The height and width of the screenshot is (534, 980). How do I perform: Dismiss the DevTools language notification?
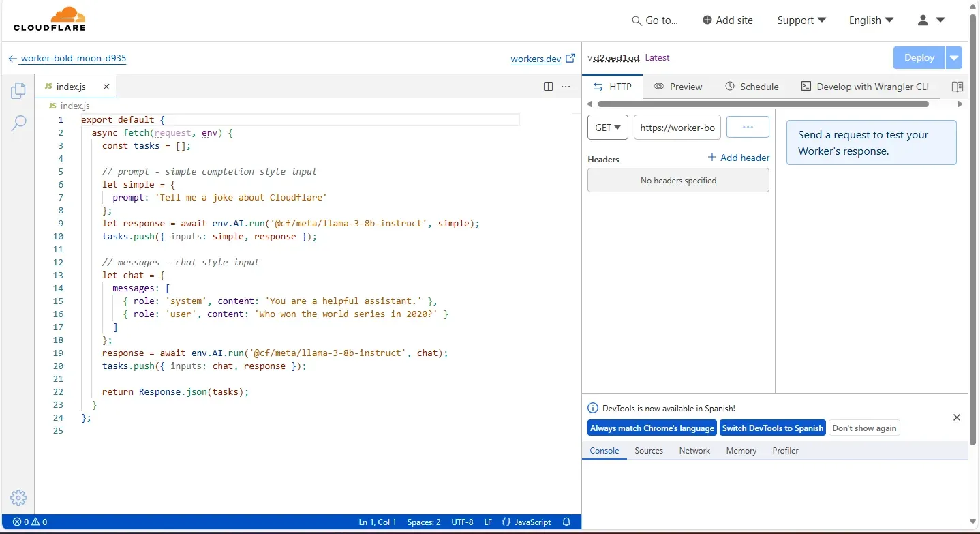click(x=956, y=417)
